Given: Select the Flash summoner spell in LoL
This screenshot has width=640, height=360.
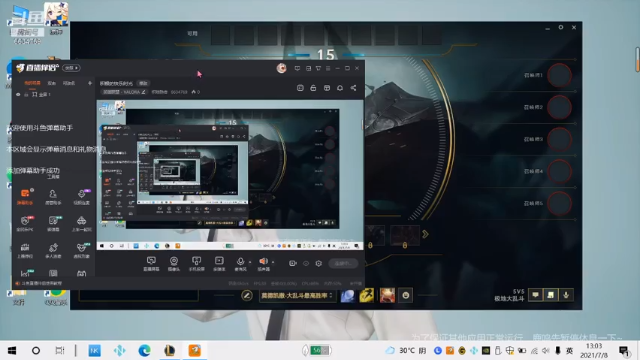Looking at the screenshot, I should [367, 295].
